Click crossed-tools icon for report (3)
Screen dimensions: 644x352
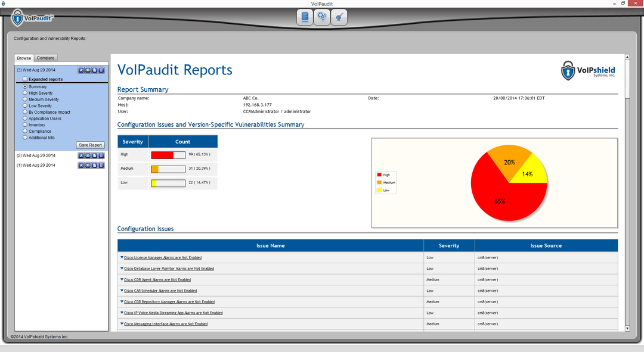81,70
